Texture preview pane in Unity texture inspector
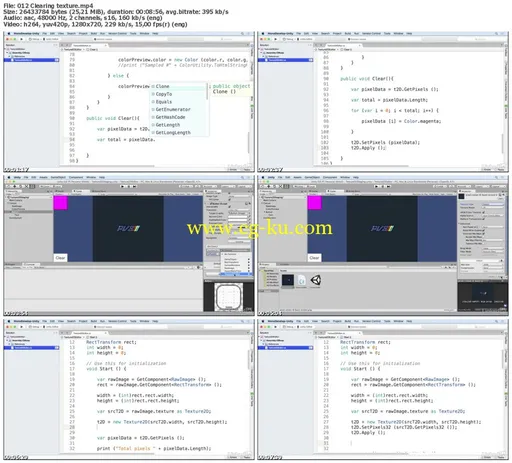The height and width of the screenshot is (463, 512). 483,296
